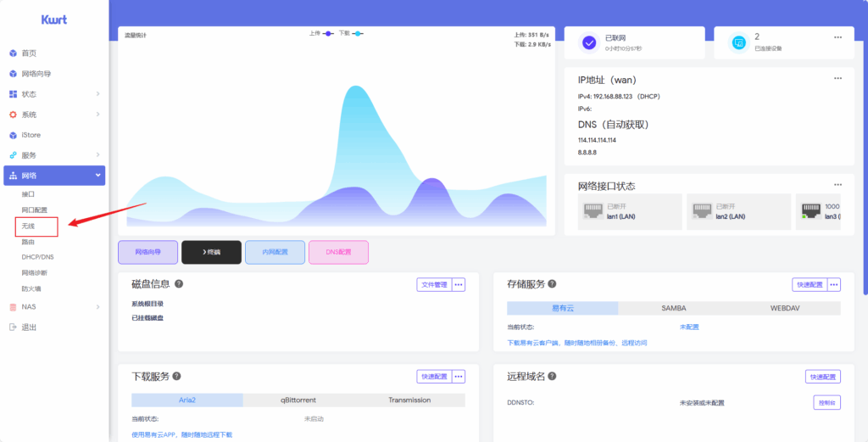Screen dimensions: 868x442
Task: Open 无线 under the network menu
Action: 29,227
